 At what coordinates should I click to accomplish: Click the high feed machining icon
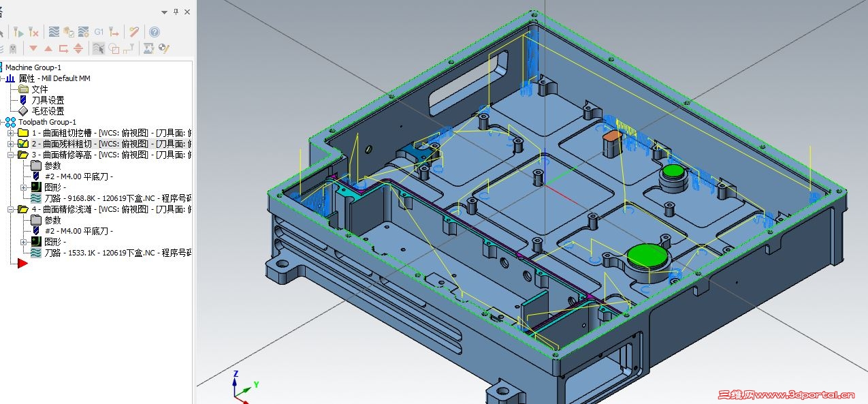pos(114,32)
